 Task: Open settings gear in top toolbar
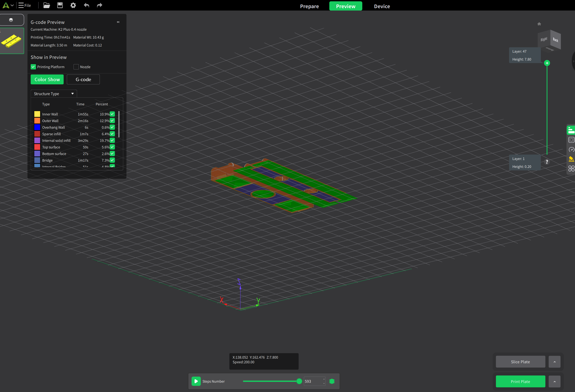[x=73, y=5]
